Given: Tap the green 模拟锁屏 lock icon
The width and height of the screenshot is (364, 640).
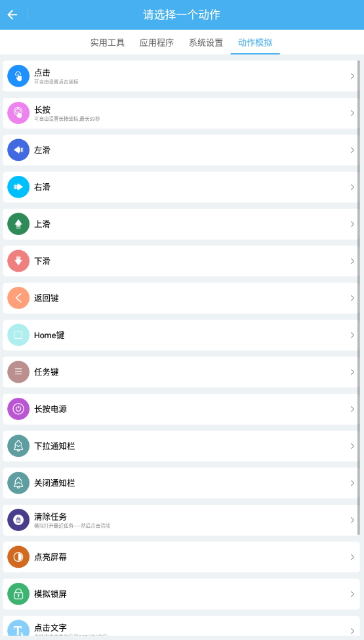Looking at the screenshot, I should coord(18,594).
